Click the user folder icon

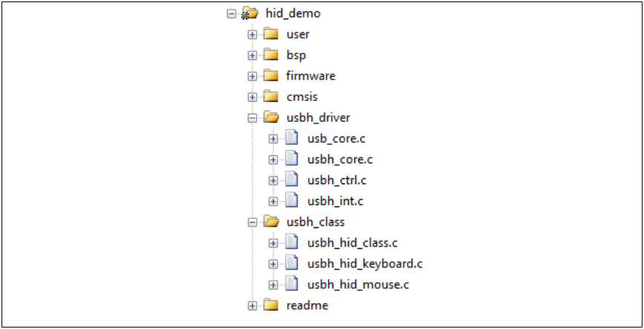click(271, 34)
